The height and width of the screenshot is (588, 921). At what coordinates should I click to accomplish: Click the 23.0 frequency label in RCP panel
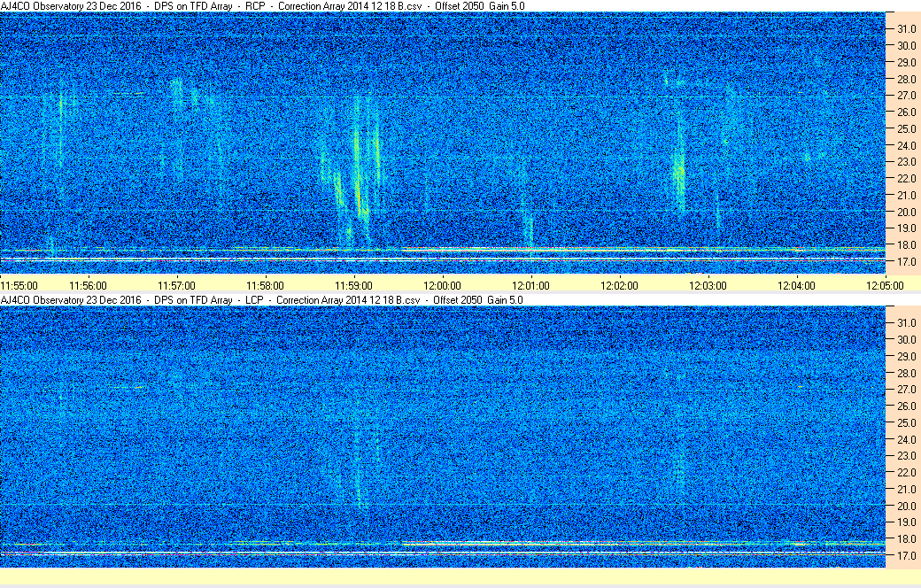tap(906, 161)
